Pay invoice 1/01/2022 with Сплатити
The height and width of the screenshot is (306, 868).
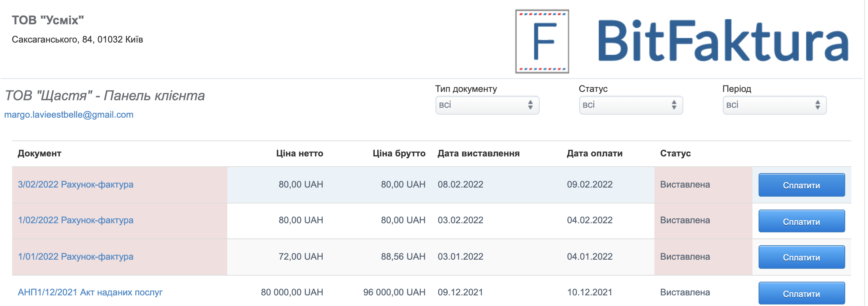(x=801, y=257)
